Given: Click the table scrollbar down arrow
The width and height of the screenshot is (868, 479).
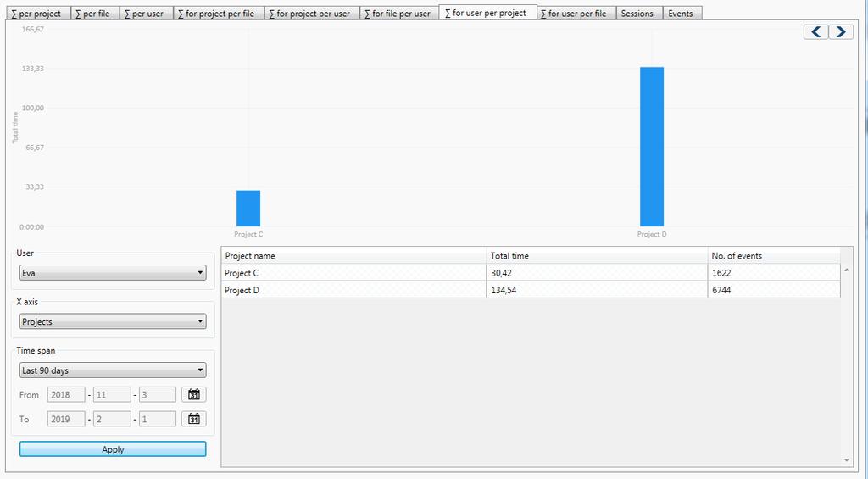Looking at the screenshot, I should [x=847, y=460].
